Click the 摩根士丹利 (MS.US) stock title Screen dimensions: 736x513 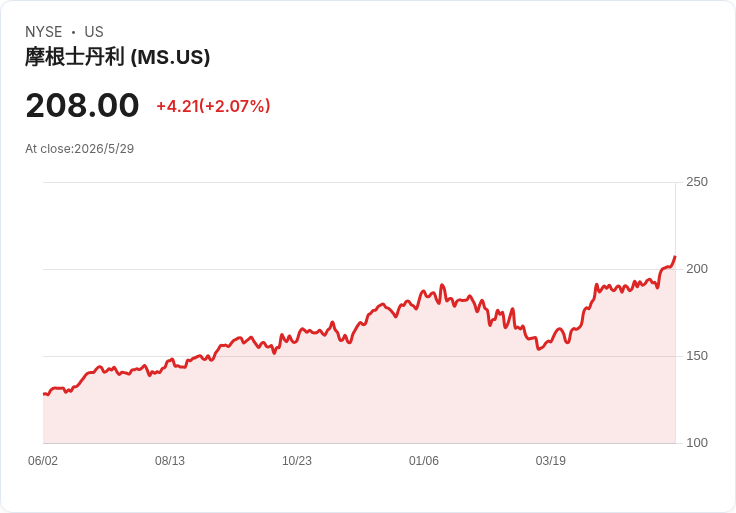point(117,57)
